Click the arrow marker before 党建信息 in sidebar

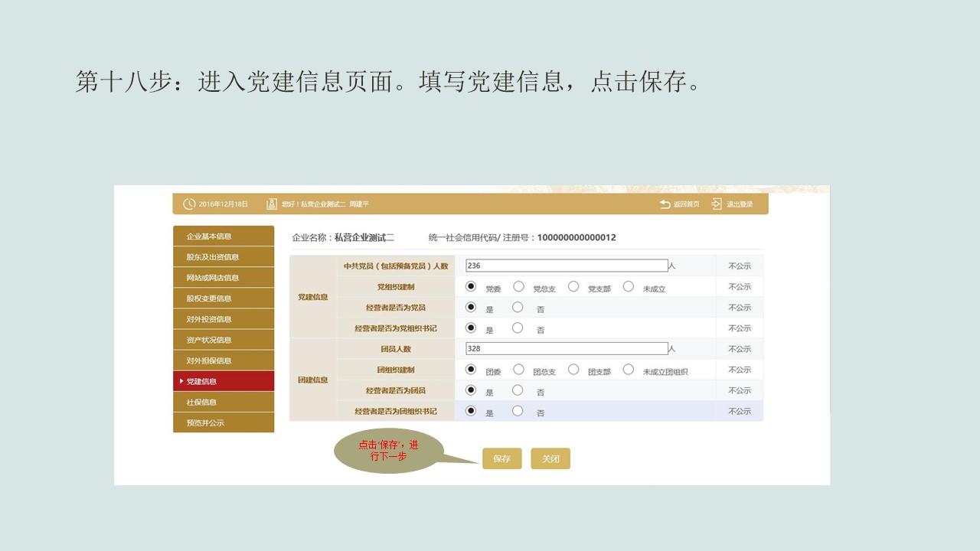(180, 380)
